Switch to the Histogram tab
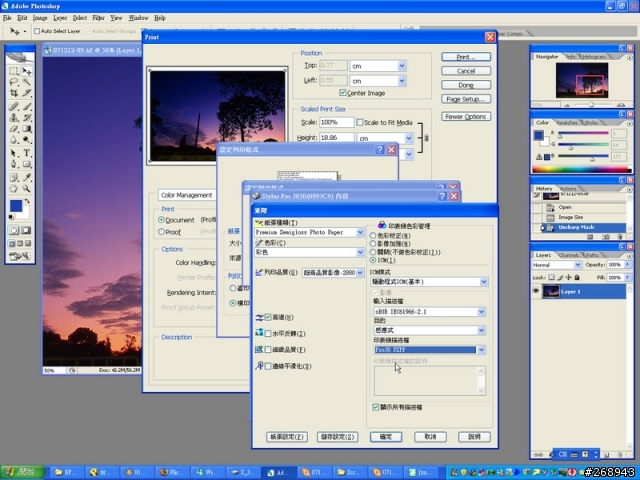 (x=594, y=57)
